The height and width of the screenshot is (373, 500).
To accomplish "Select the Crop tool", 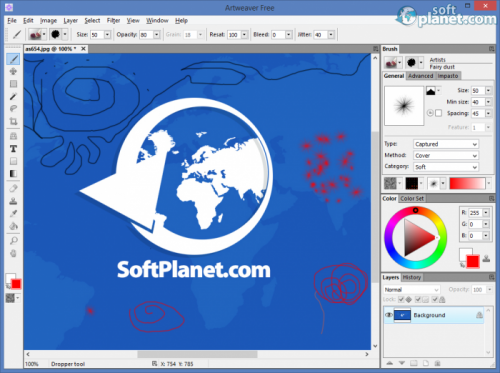I will (13, 121).
